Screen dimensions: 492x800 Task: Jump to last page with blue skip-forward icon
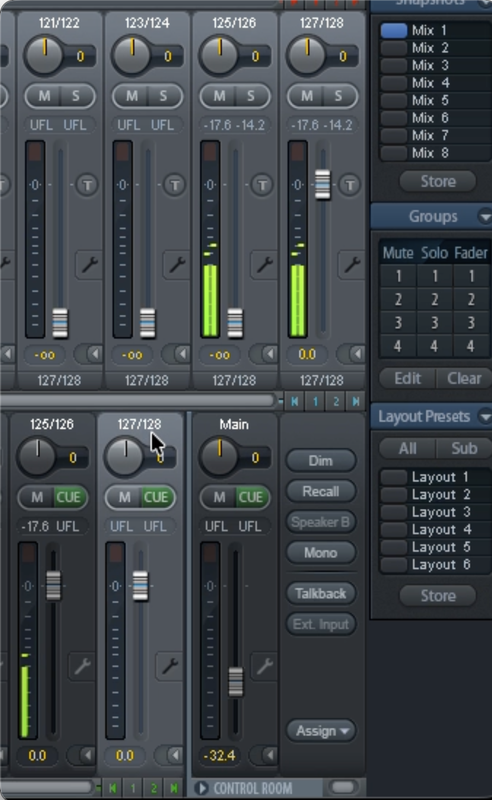point(356,402)
